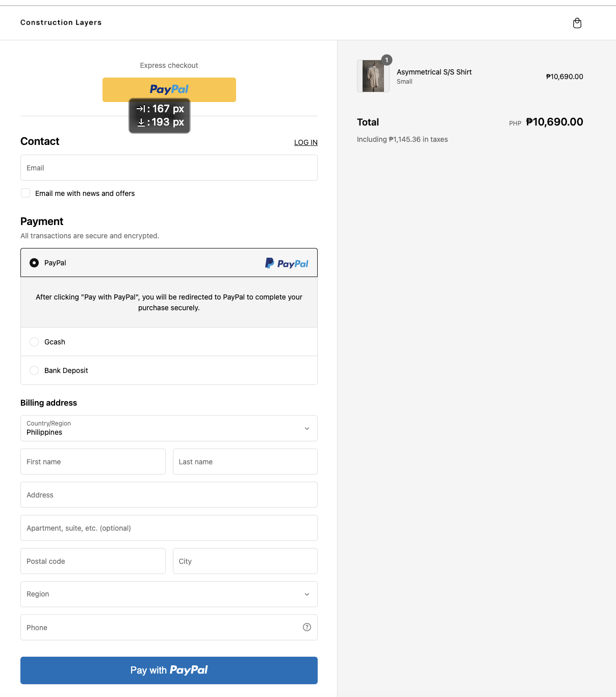This screenshot has height=697, width=616.
Task: Select the PayPal radio button
Action: click(34, 263)
